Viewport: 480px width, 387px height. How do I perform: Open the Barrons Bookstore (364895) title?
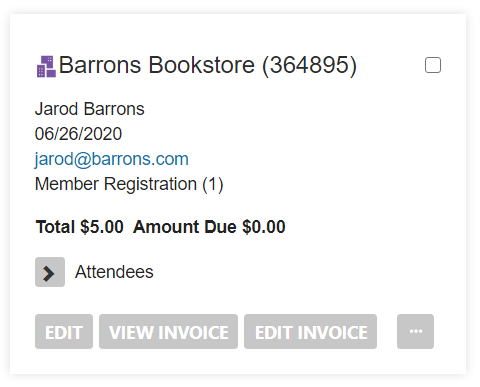tap(208, 65)
